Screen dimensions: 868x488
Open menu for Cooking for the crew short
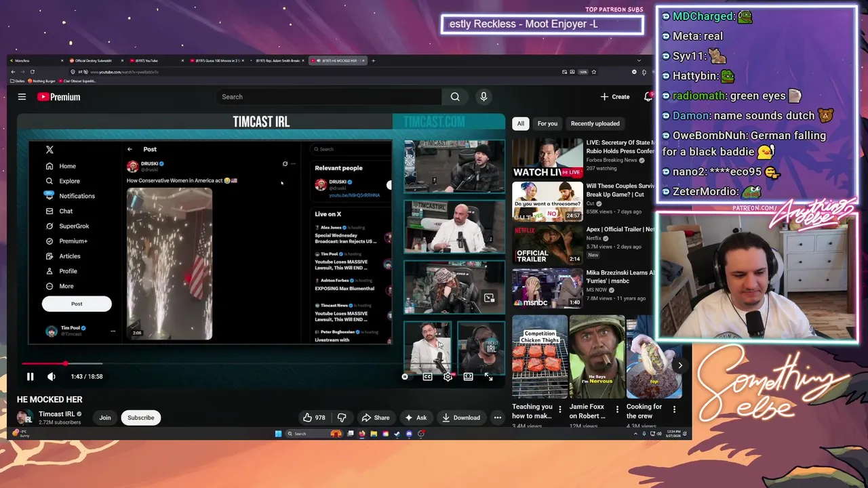point(674,409)
